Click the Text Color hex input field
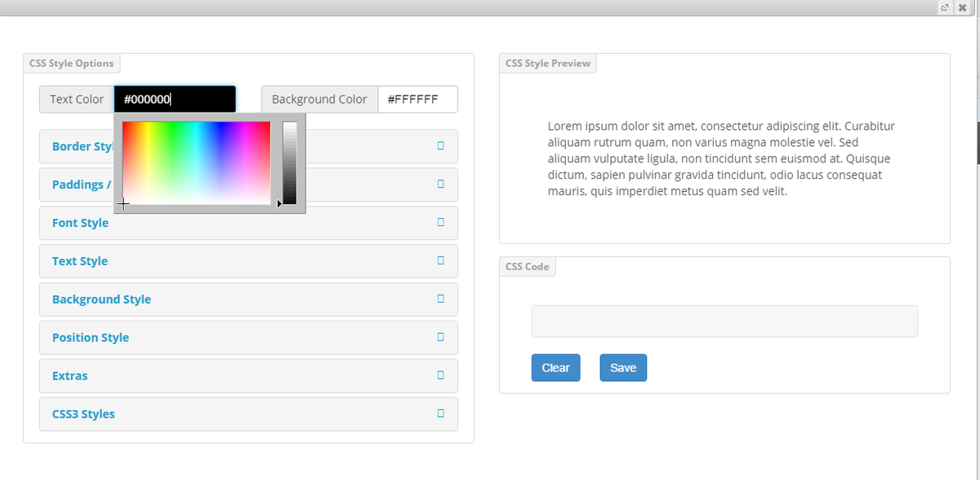This screenshot has width=980, height=480. pyautogui.click(x=175, y=100)
